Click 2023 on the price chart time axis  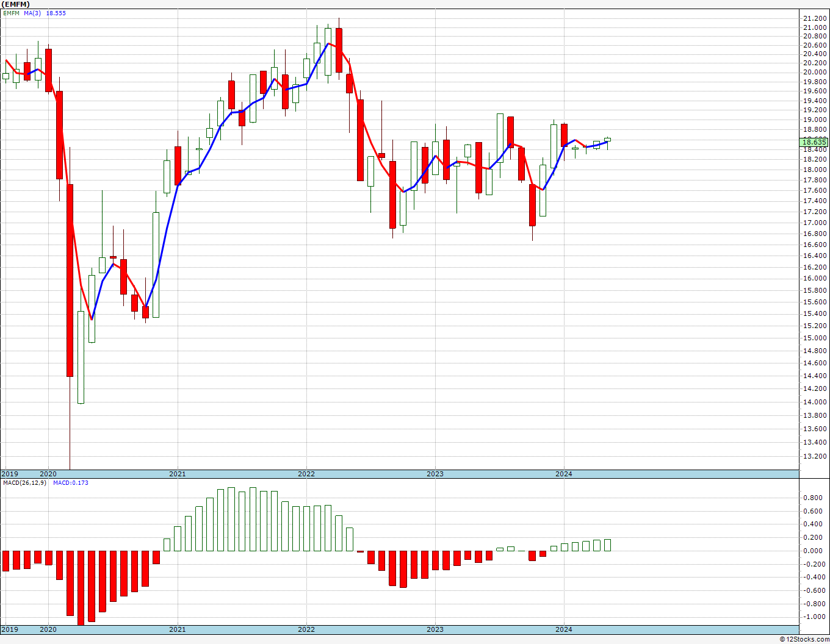pyautogui.click(x=435, y=474)
